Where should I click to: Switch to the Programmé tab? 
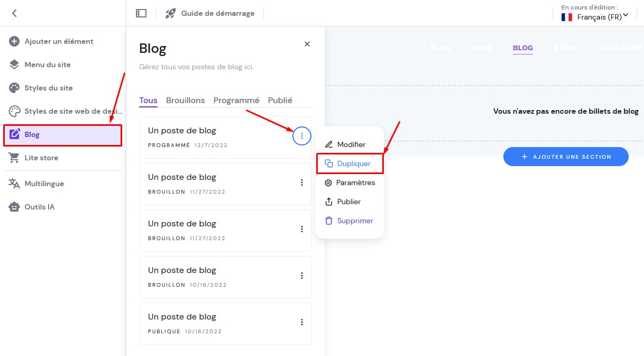[x=236, y=101]
